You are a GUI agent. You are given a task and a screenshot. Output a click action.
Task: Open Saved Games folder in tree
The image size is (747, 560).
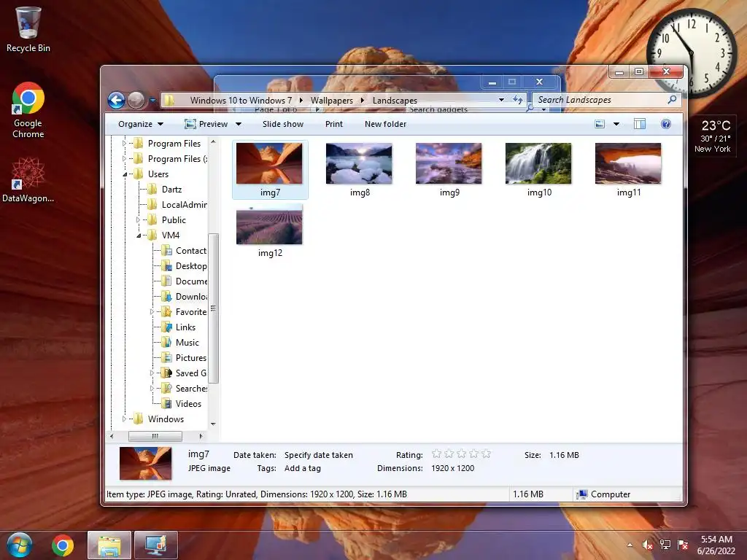(184, 373)
